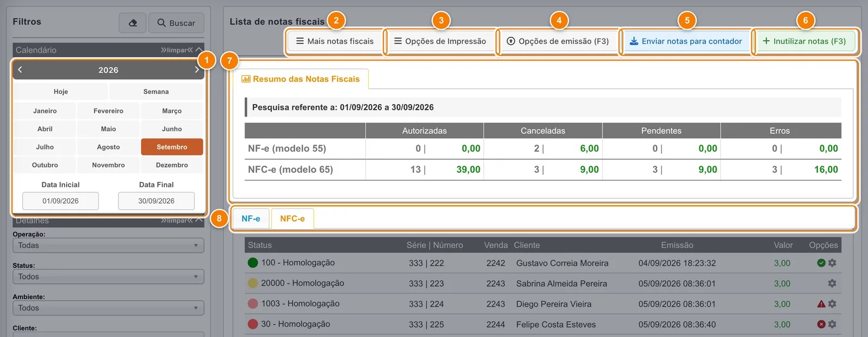
Task: Open Resumo das Notas Fiscais tab
Action: [x=301, y=79]
